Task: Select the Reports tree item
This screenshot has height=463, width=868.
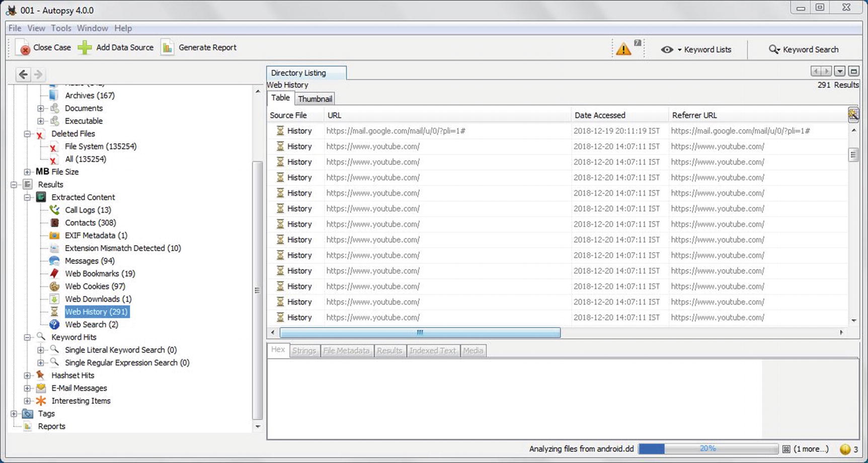Action: point(51,426)
